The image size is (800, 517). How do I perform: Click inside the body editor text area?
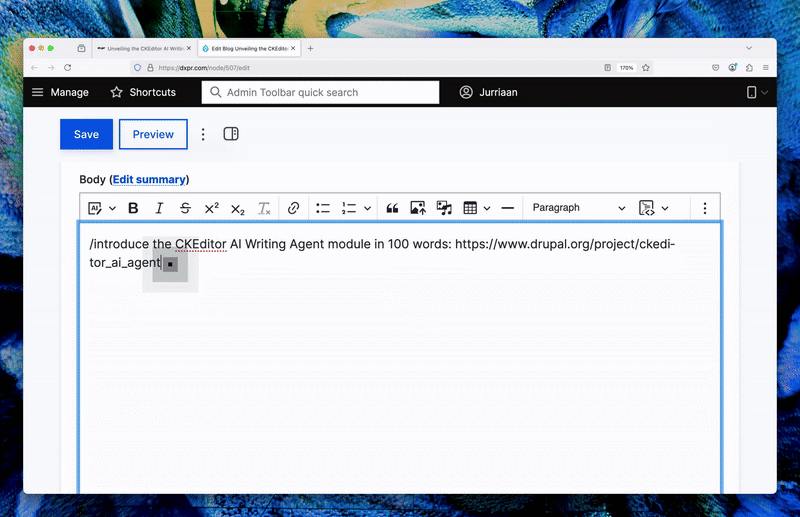click(x=400, y=357)
